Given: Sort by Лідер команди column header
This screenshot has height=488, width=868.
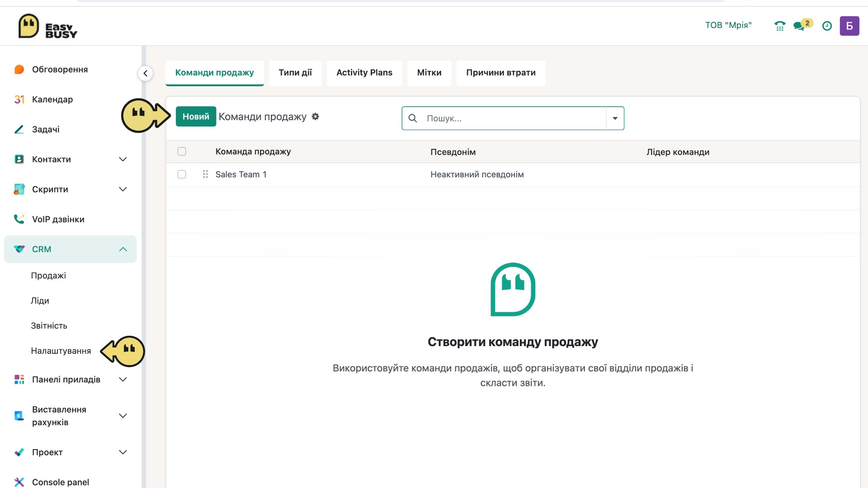Looking at the screenshot, I should [678, 152].
